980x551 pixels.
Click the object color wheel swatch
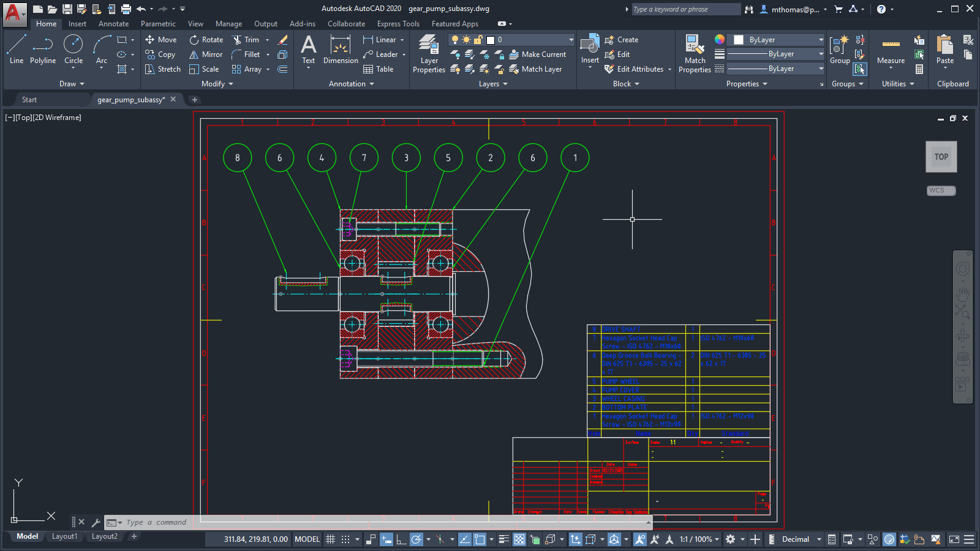tap(720, 39)
